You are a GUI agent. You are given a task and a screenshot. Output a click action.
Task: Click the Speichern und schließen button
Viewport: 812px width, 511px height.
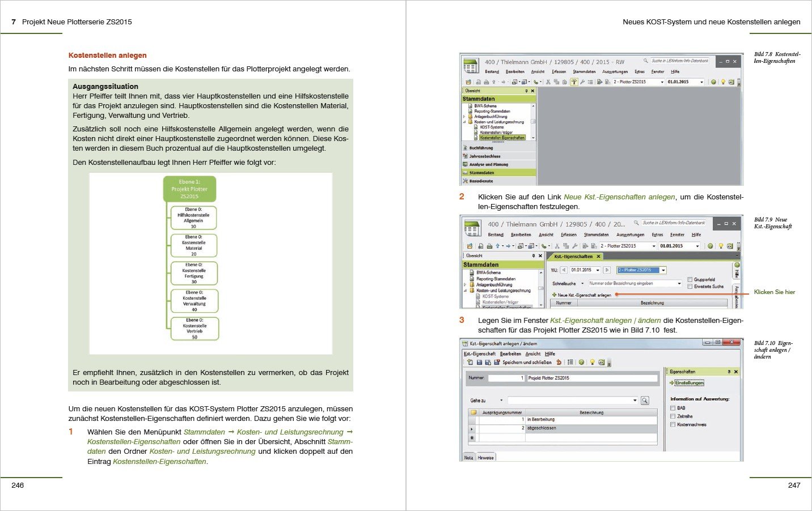(x=526, y=362)
